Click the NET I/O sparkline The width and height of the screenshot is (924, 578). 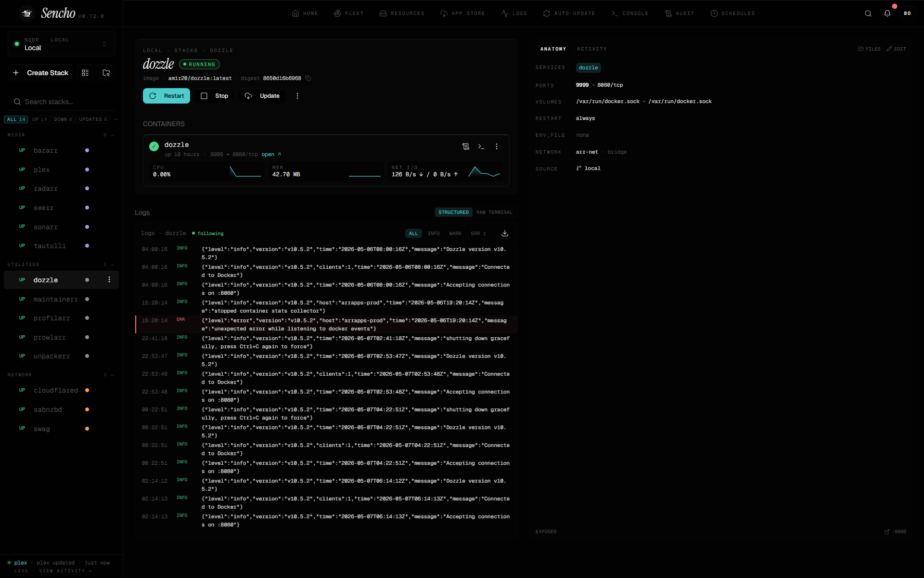coord(484,171)
